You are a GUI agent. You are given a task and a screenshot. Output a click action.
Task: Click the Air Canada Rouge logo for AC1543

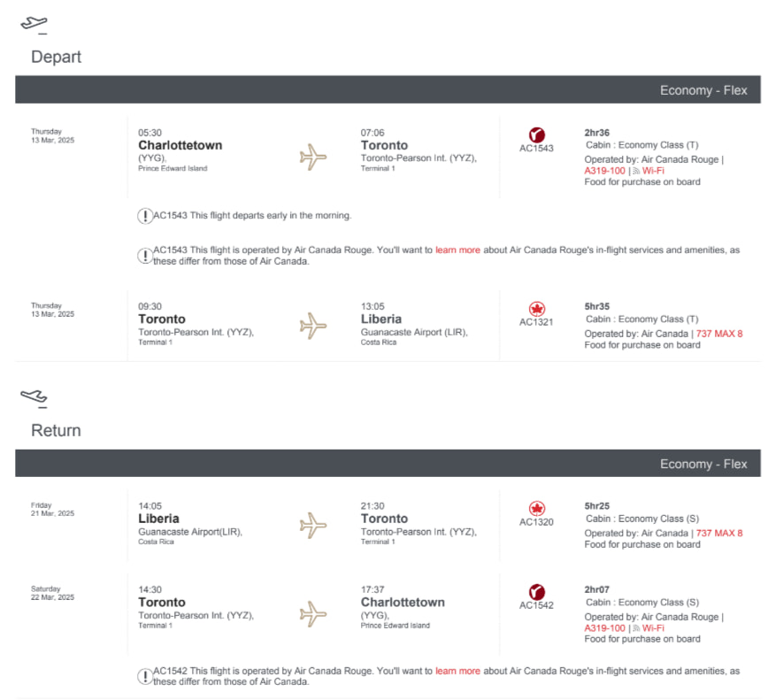536,134
